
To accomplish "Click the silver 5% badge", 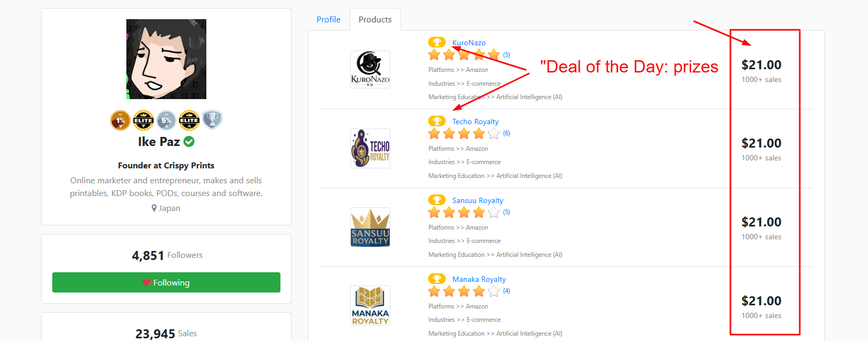I will pyautogui.click(x=166, y=120).
